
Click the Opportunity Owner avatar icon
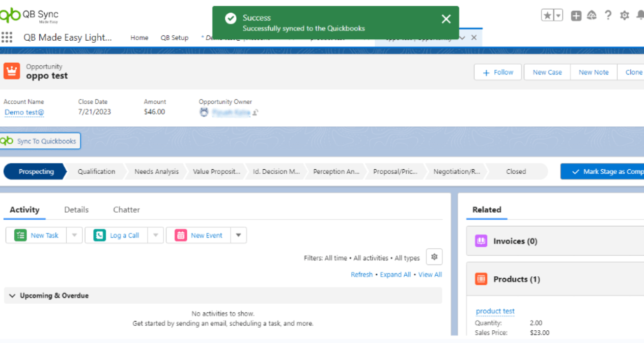tap(204, 112)
